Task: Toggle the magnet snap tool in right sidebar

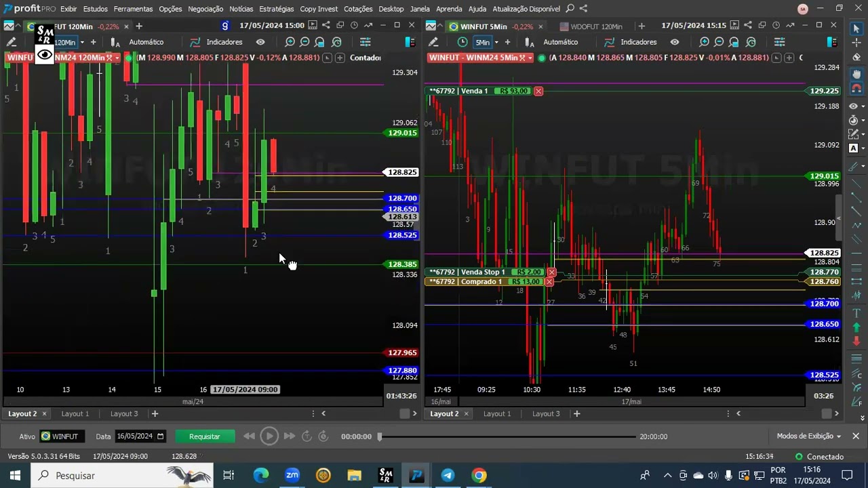Action: pos(856,88)
